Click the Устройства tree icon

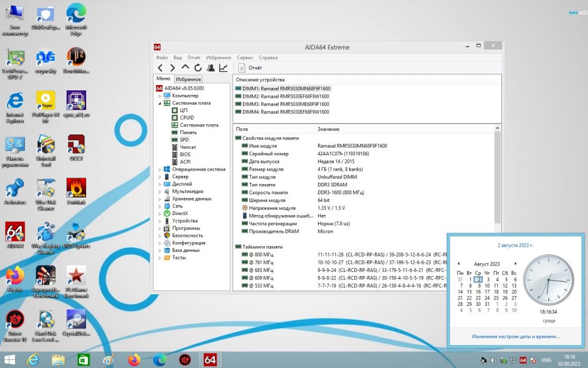167,221
